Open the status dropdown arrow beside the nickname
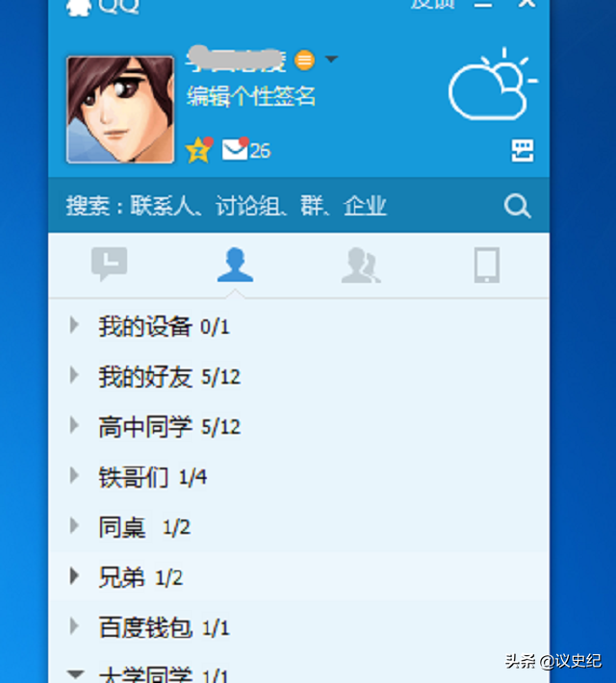The image size is (616, 683). pos(331,59)
